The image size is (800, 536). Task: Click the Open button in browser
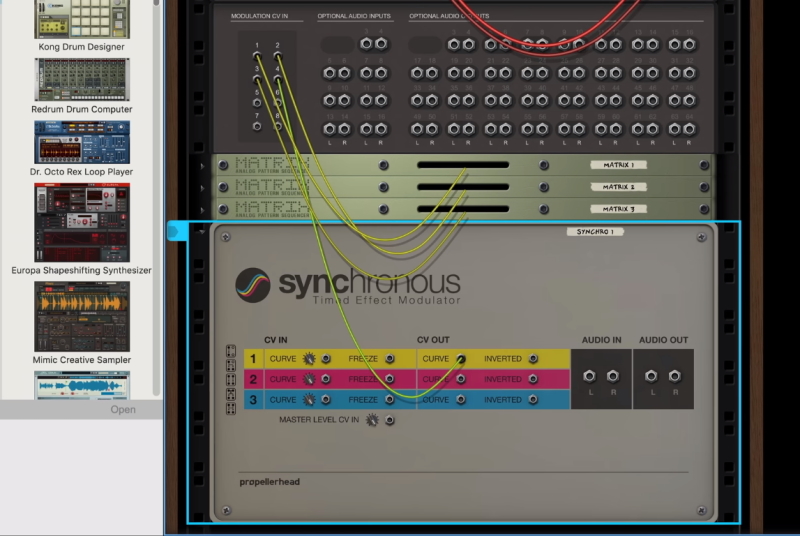[x=123, y=410]
